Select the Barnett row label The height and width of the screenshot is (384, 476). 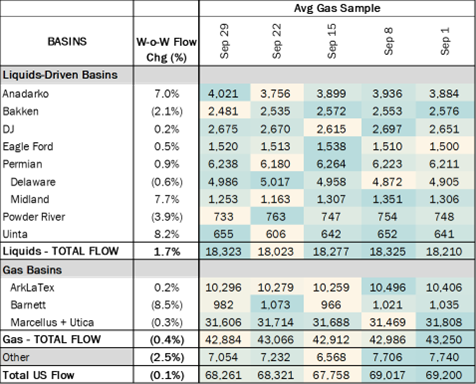coord(28,305)
